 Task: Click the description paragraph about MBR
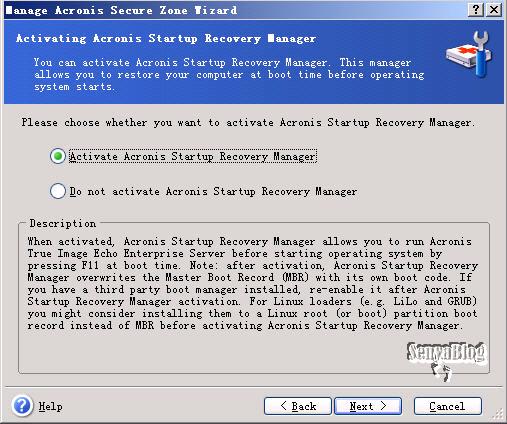point(253,283)
